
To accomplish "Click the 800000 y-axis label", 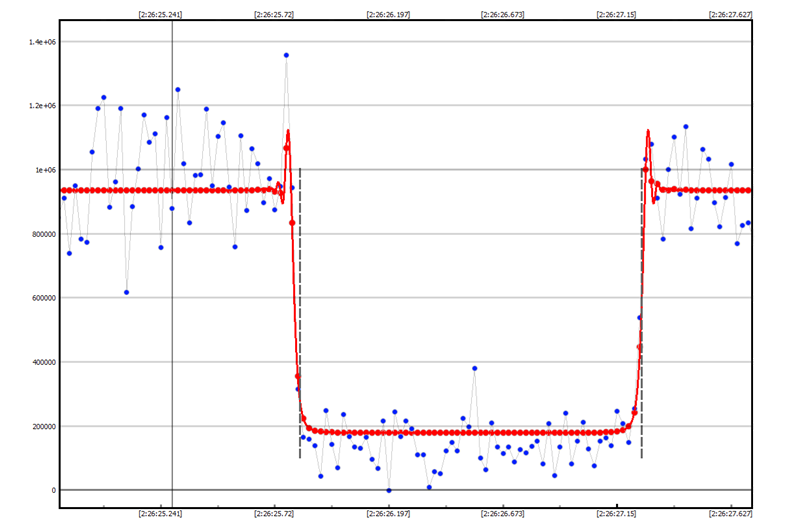I will click(44, 234).
